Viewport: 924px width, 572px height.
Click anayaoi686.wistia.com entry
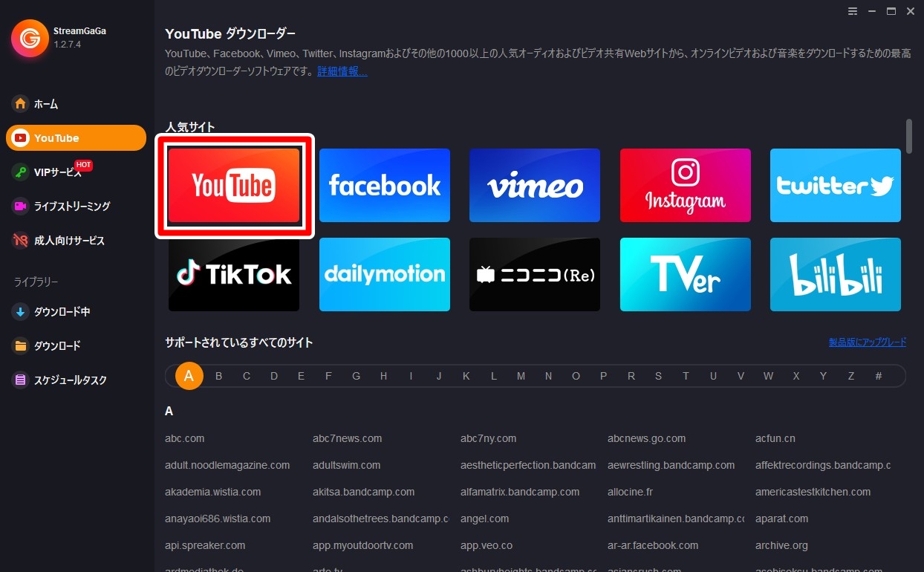(218, 519)
